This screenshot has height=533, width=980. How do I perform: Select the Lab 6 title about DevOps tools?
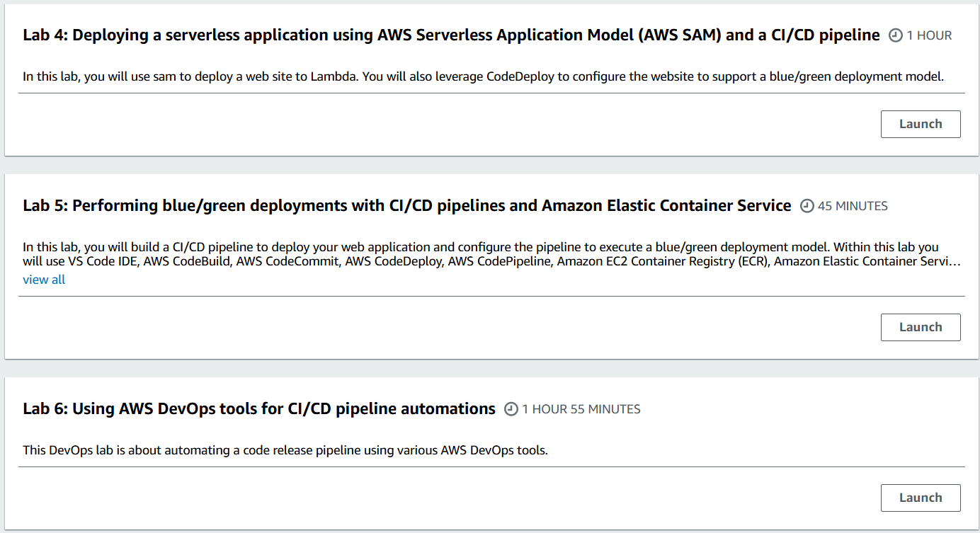point(259,408)
